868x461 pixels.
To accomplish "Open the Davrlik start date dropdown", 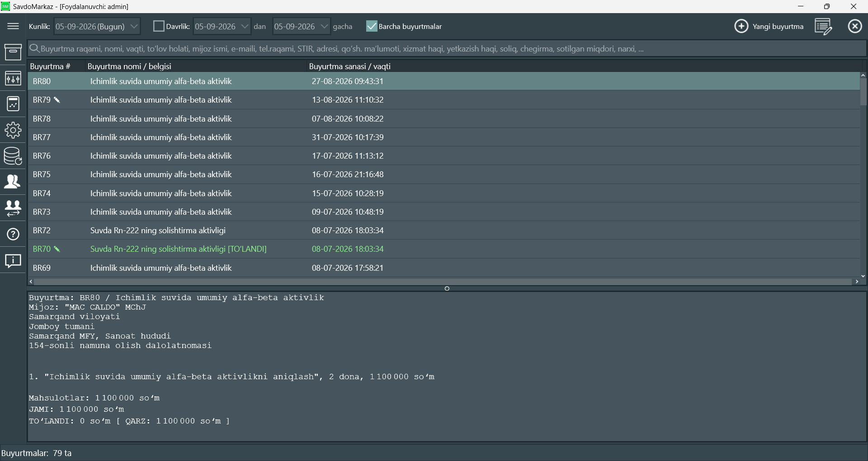I will click(222, 26).
